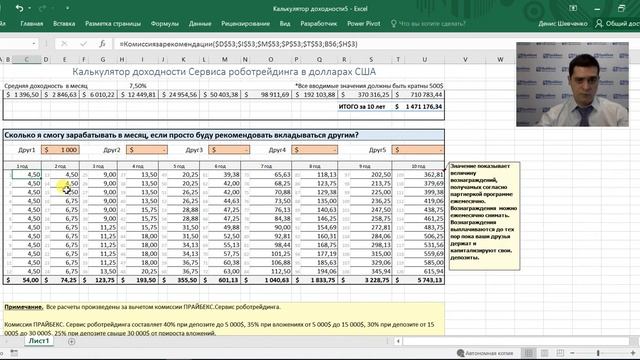Click the yellow comment note box
This screenshot has width=640, height=360.
point(484,216)
